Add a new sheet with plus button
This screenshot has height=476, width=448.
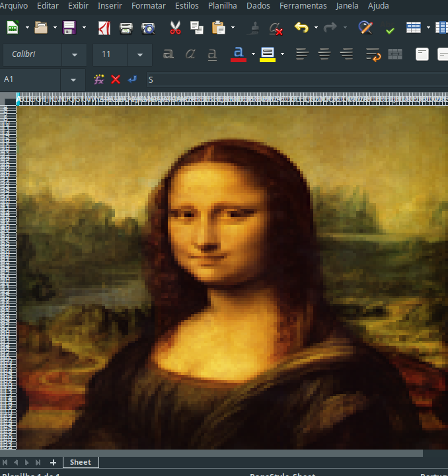pyautogui.click(x=53, y=462)
